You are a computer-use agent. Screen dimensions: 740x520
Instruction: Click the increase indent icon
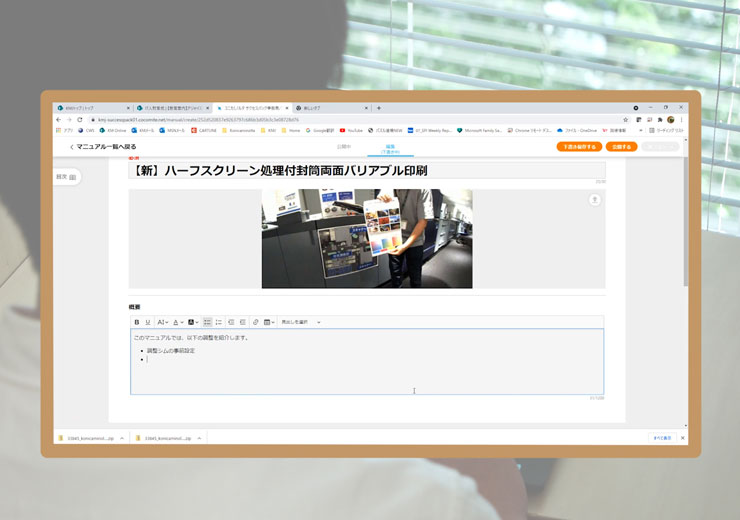243,322
